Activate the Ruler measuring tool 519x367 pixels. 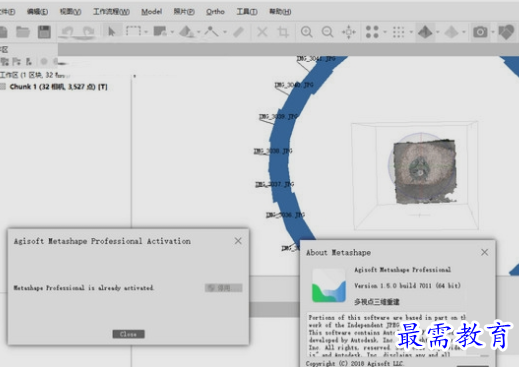(239, 32)
